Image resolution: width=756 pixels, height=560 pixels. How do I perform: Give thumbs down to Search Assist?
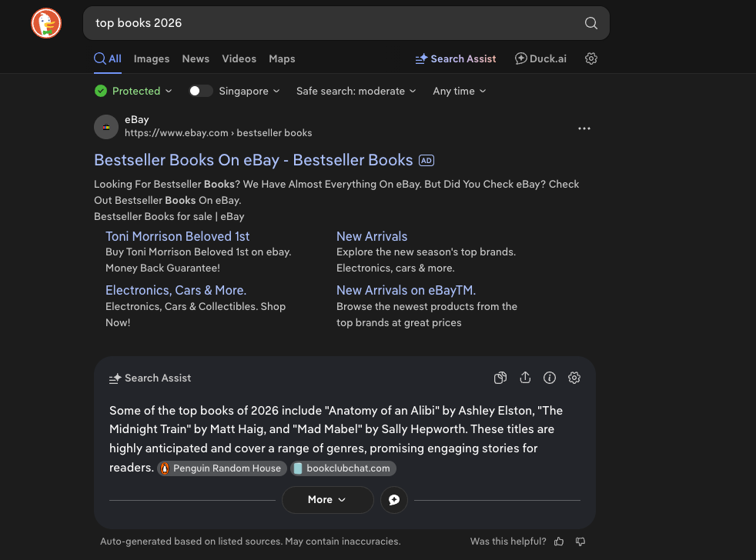click(x=580, y=542)
